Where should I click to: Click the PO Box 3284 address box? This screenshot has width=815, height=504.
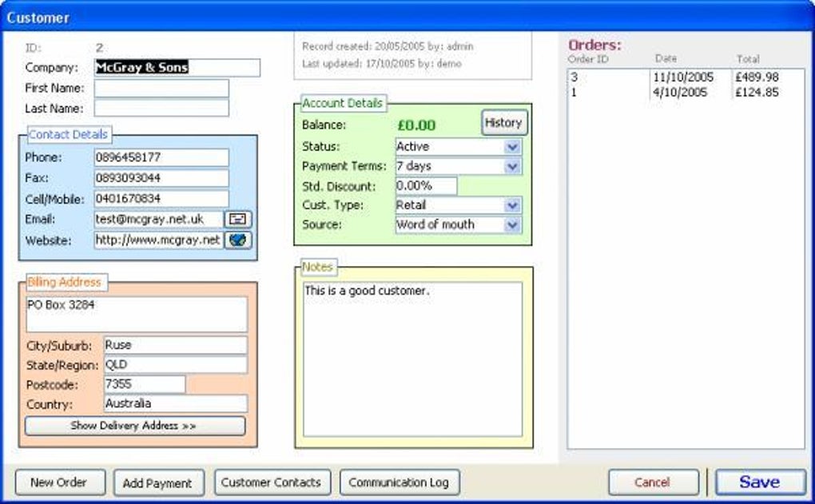(137, 315)
